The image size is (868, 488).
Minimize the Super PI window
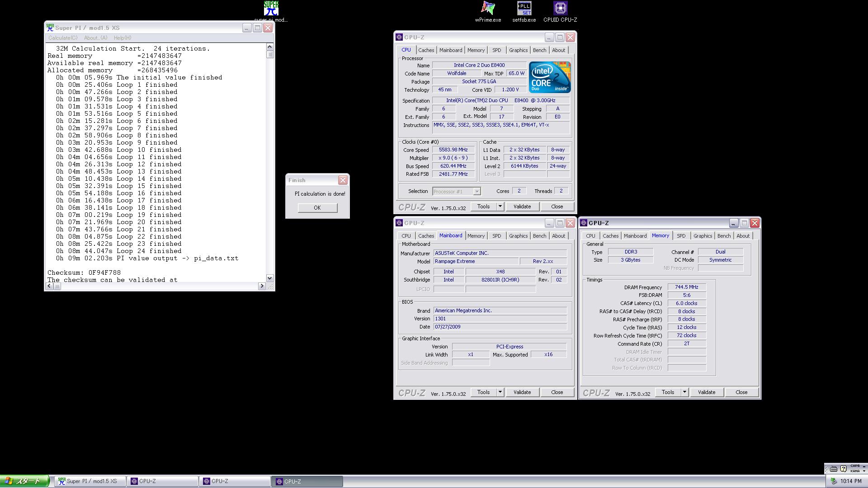coord(246,28)
